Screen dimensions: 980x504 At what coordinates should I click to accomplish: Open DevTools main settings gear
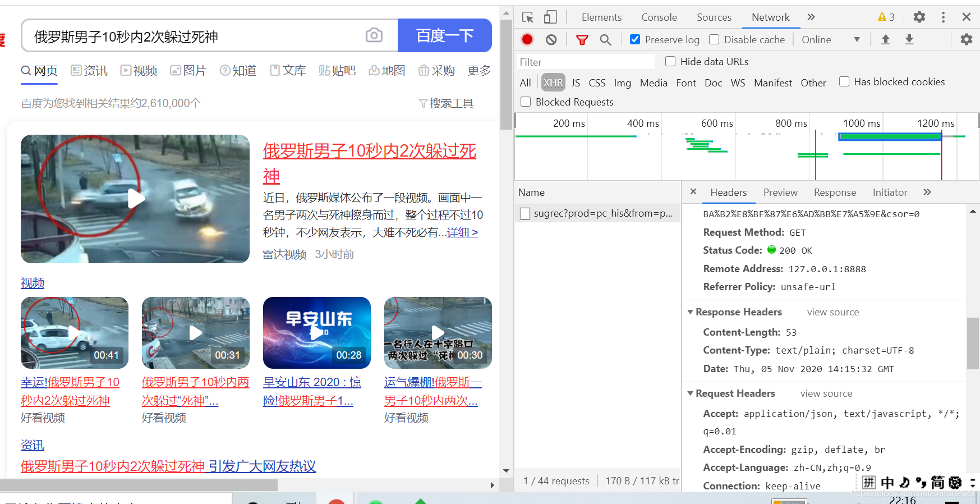919,17
